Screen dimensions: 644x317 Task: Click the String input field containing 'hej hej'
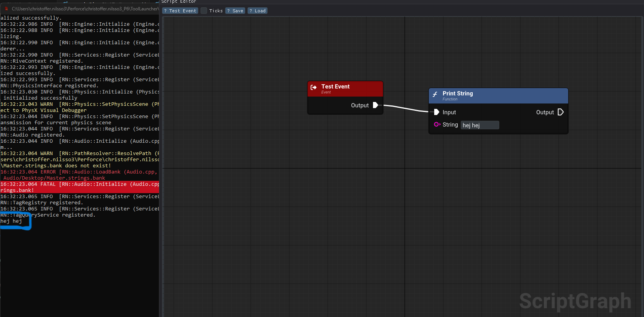pyautogui.click(x=480, y=125)
